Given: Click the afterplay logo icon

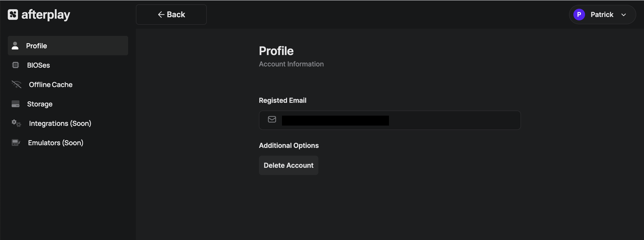Looking at the screenshot, I should pos(13,15).
